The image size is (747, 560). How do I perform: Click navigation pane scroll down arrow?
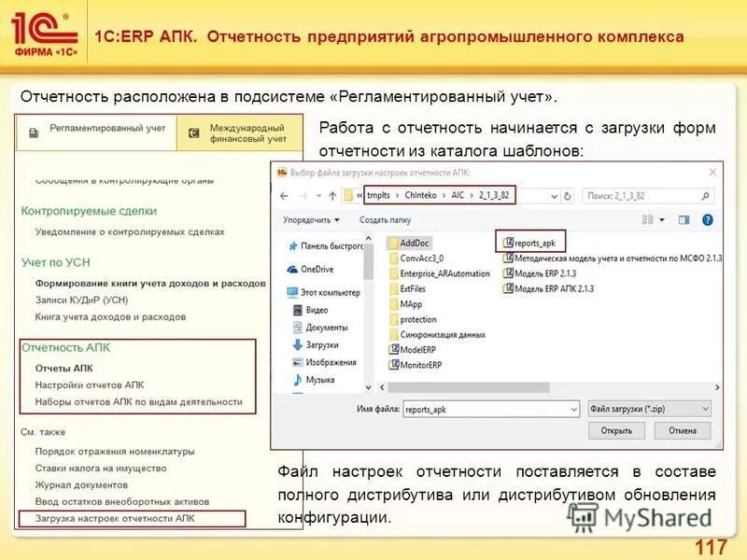(368, 387)
